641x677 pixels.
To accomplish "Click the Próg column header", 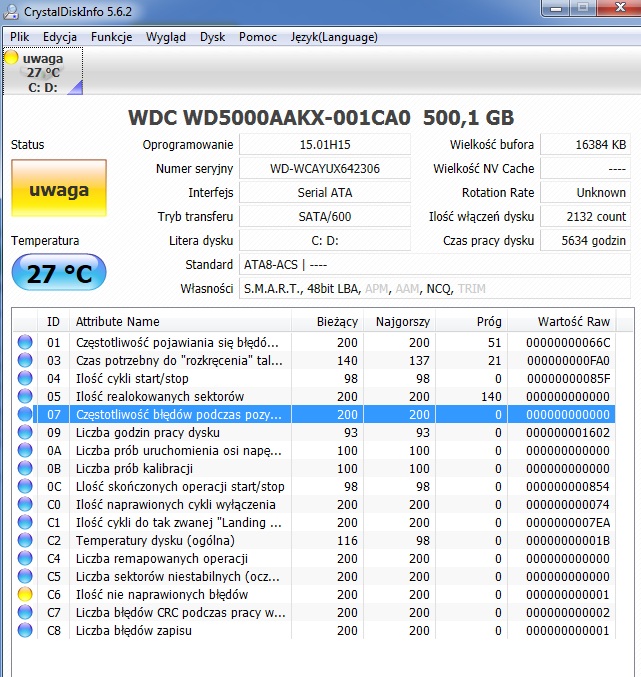I will coord(471,322).
